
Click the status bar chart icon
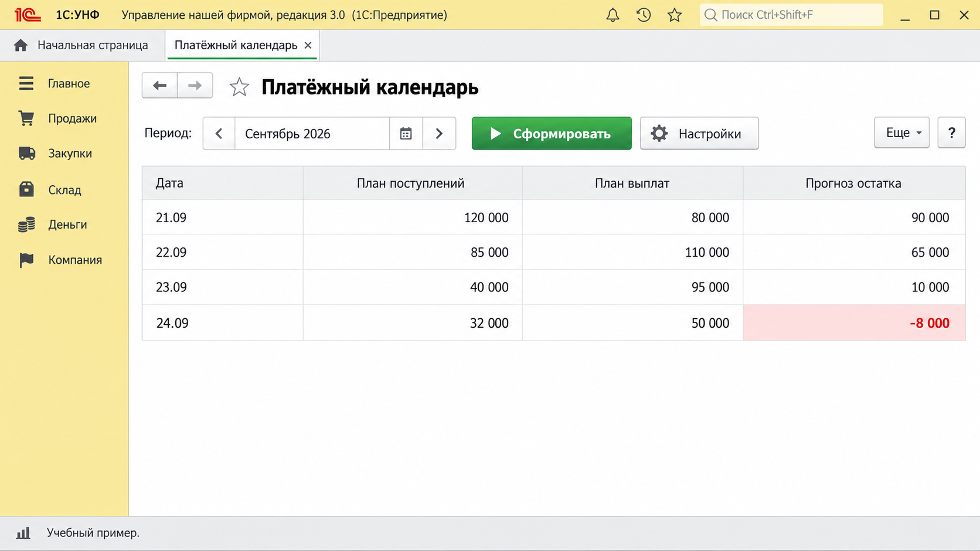click(x=23, y=533)
